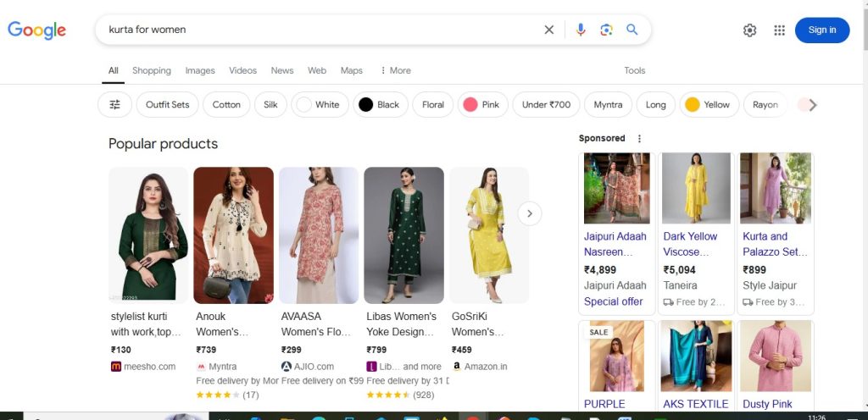The width and height of the screenshot is (868, 420).
Task: Apply the Floral filter chip
Action: (x=433, y=104)
